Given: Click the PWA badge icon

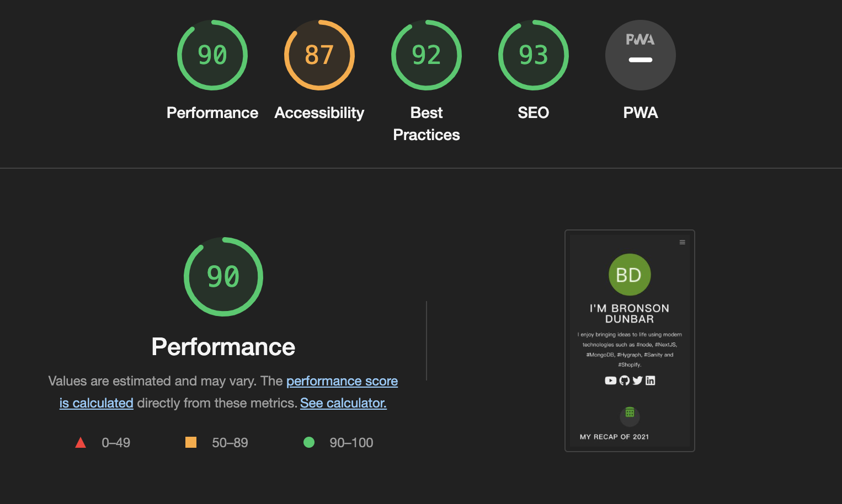Looking at the screenshot, I should tap(641, 55).
